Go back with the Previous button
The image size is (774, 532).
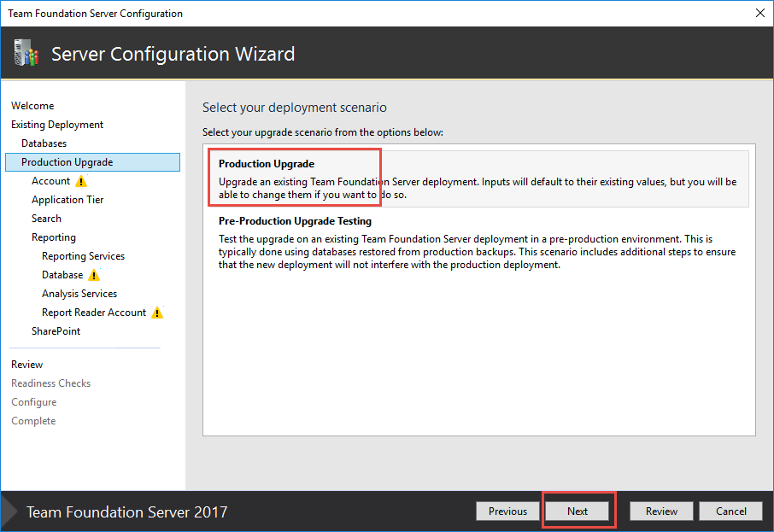point(507,512)
